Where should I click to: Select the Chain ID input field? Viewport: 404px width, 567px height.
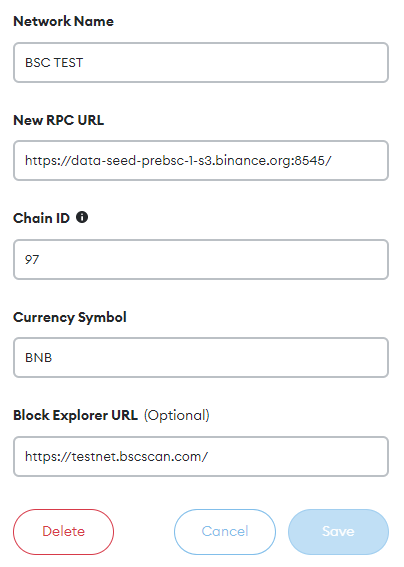coord(201,259)
